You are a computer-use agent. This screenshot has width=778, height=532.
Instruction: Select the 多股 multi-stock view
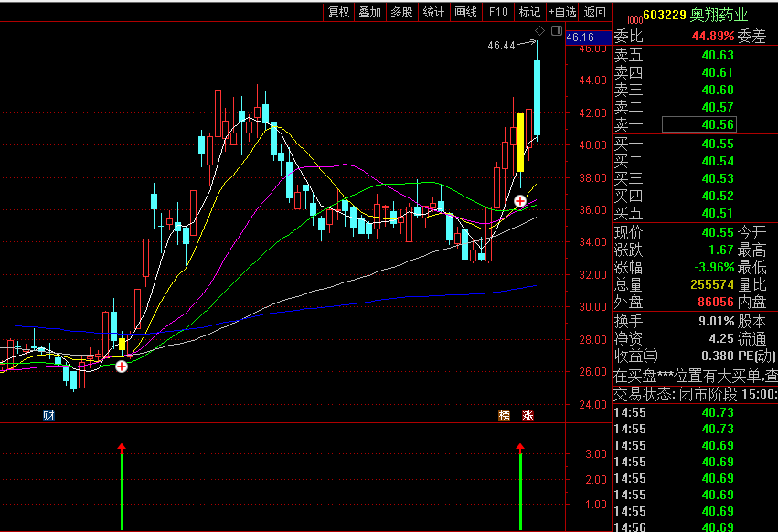coord(402,12)
